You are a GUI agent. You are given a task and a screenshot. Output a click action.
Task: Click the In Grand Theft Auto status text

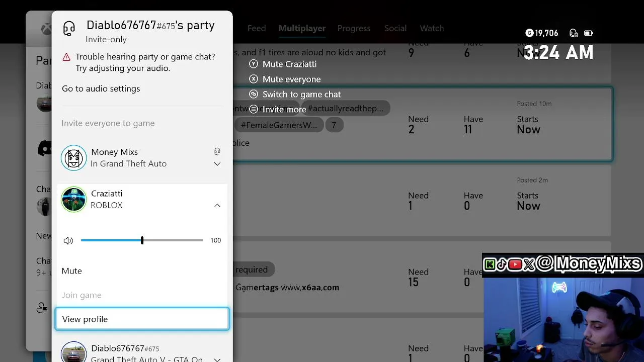pos(129,164)
